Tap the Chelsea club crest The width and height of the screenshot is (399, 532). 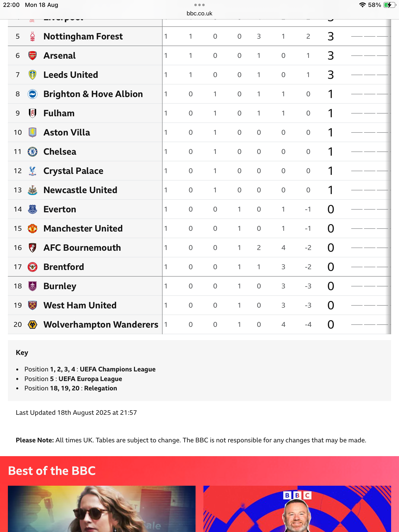click(x=33, y=152)
